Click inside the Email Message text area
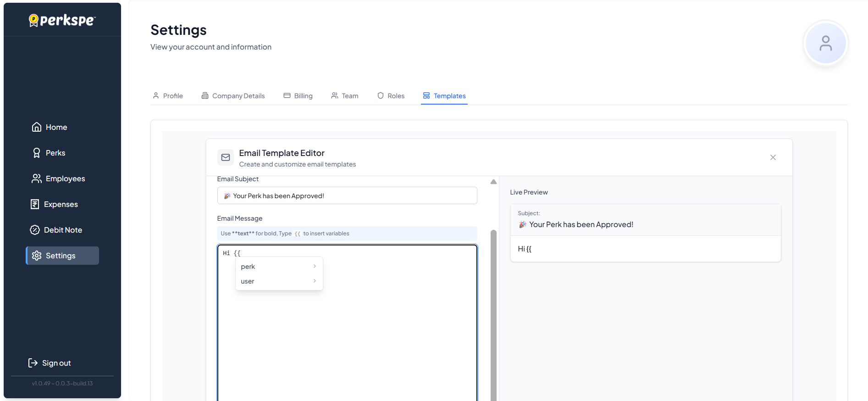Image resolution: width=868 pixels, height=401 pixels. tap(347, 323)
